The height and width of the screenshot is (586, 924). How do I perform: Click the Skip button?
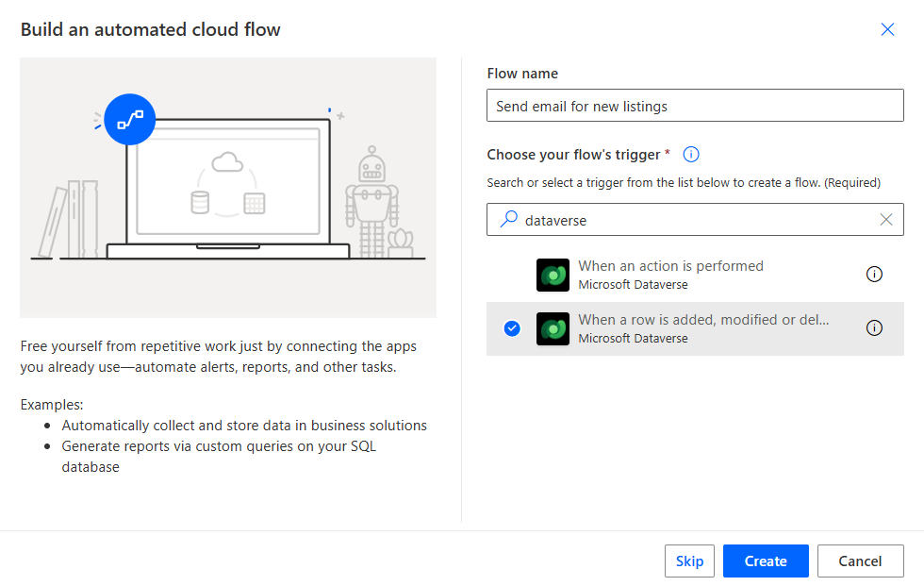tap(689, 561)
